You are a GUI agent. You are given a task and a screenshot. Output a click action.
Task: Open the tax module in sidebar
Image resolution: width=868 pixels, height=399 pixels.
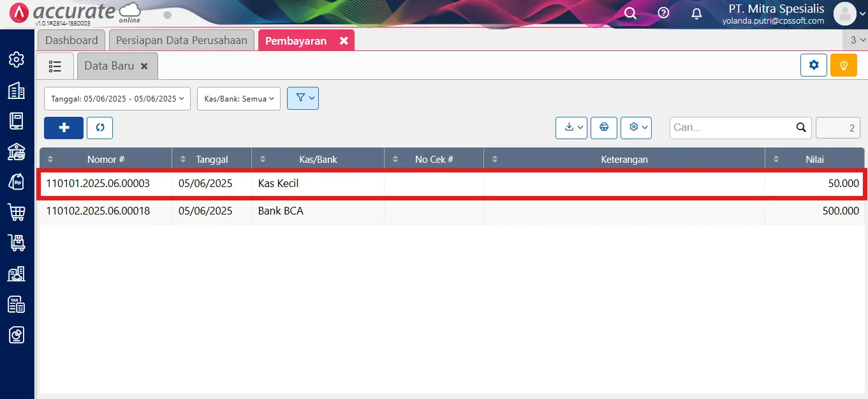pos(16,304)
